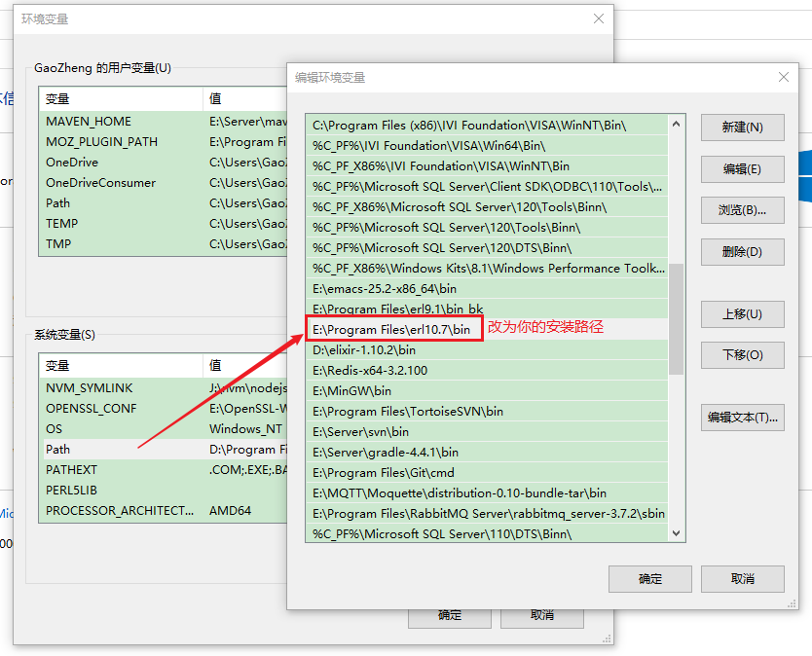812x656 pixels.
Task: Click 上移(U) to move entry up
Action: (742, 313)
